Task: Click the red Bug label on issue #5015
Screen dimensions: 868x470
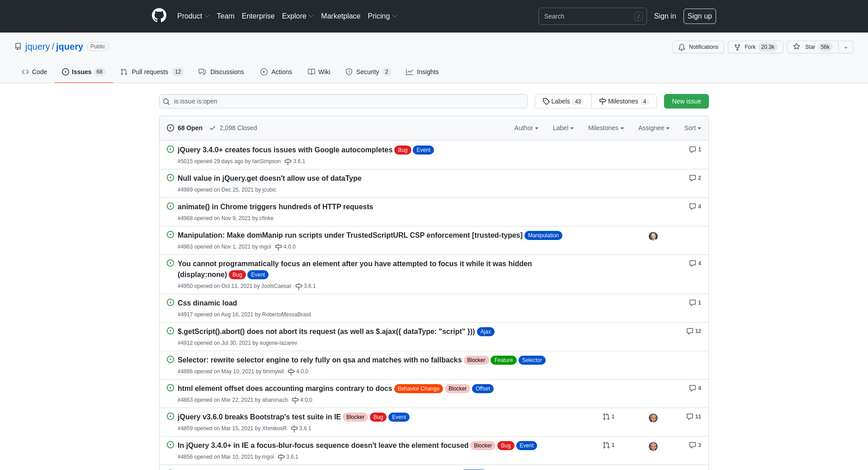Action: coord(402,150)
